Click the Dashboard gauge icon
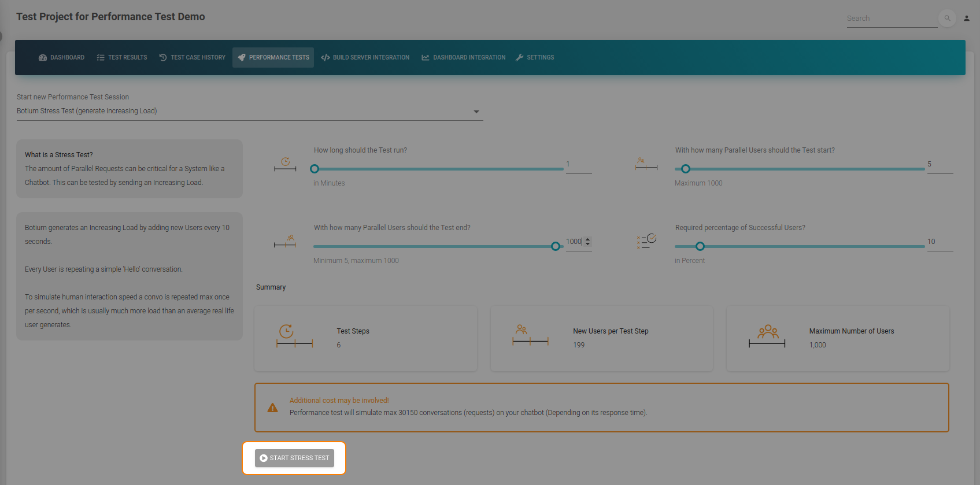 43,58
